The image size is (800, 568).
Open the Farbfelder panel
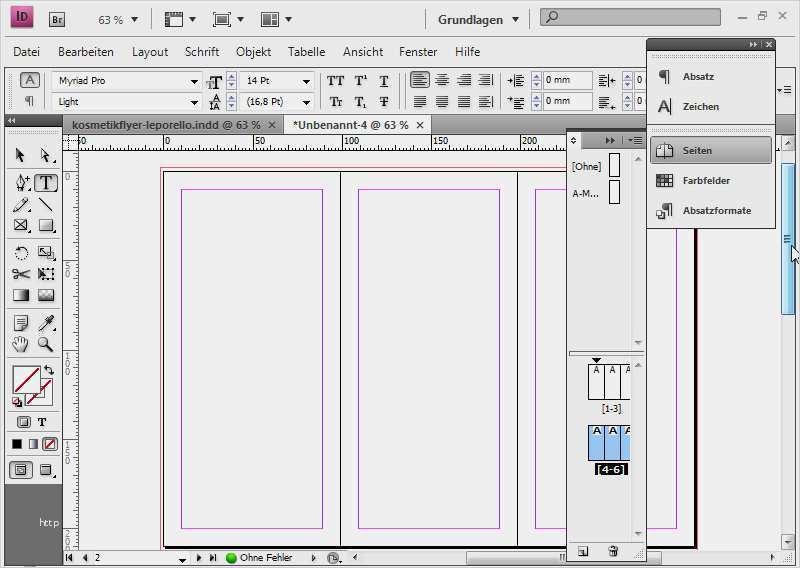706,180
